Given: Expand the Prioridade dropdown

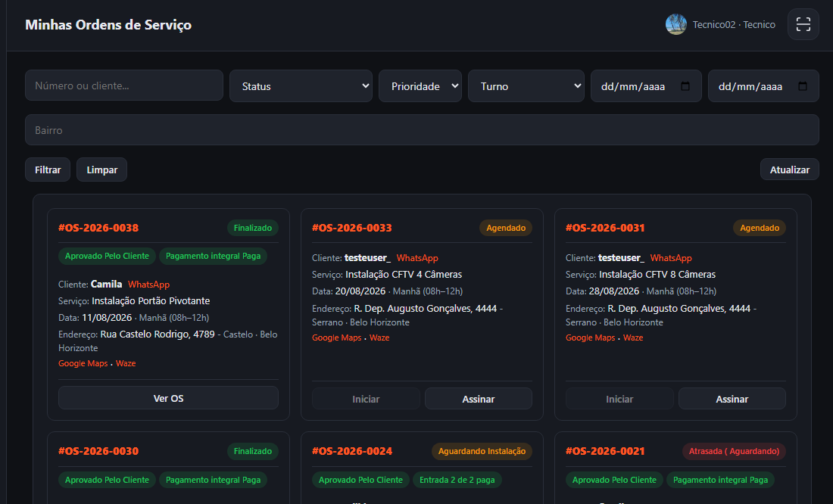Looking at the screenshot, I should pyautogui.click(x=420, y=86).
